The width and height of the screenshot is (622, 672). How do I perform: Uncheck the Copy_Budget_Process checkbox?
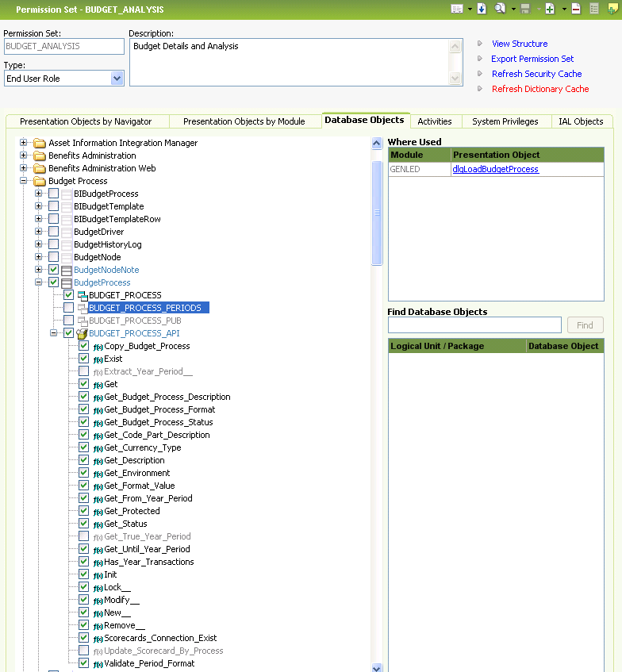[x=83, y=346]
